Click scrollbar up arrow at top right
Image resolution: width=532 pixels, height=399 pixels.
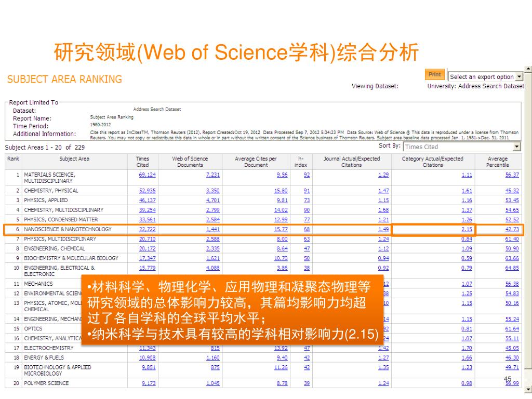[x=528, y=69]
